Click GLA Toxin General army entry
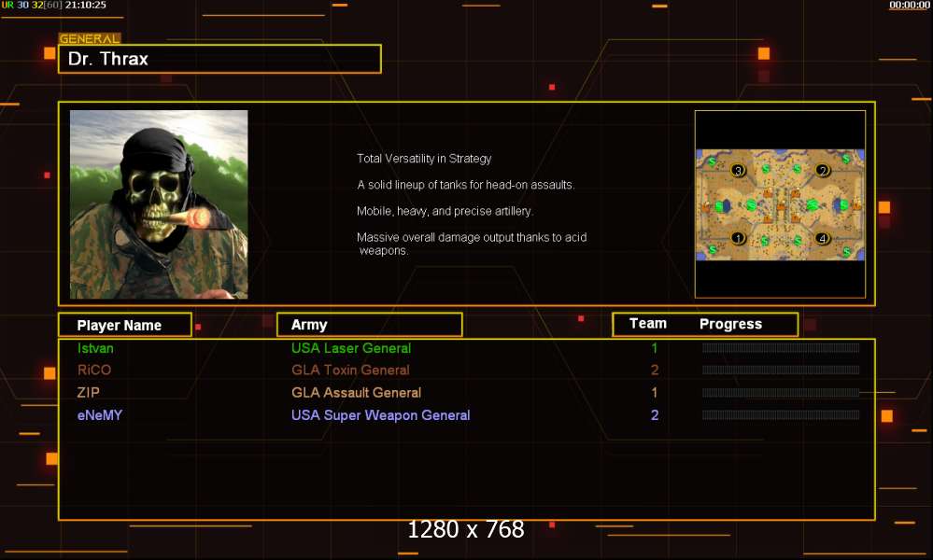Viewport: 933px width, 560px height. (350, 370)
